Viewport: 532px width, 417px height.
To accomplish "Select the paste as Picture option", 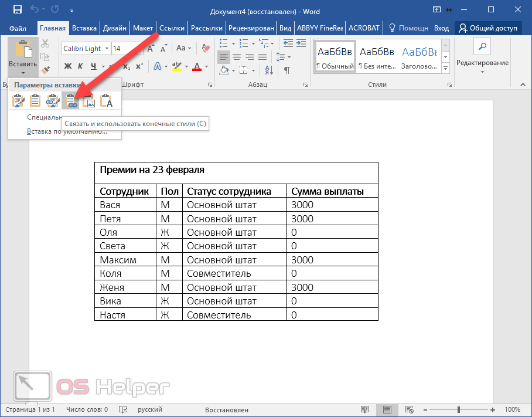I will 88,101.
